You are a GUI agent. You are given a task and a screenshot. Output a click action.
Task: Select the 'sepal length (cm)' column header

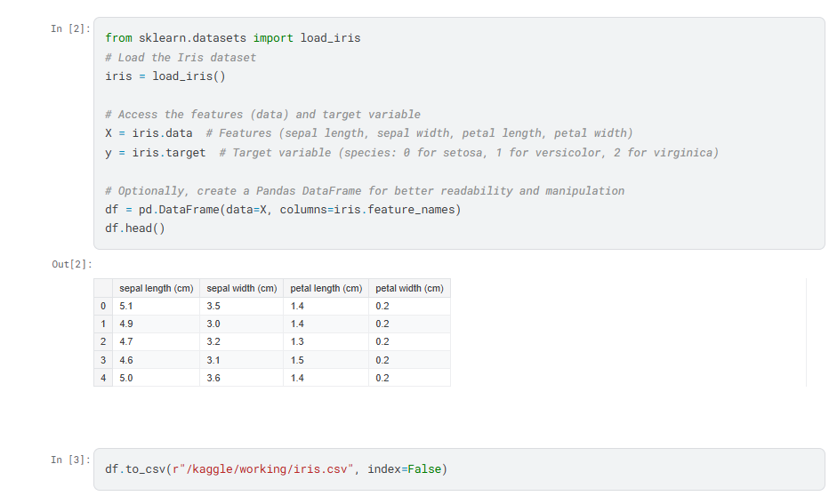(x=156, y=289)
